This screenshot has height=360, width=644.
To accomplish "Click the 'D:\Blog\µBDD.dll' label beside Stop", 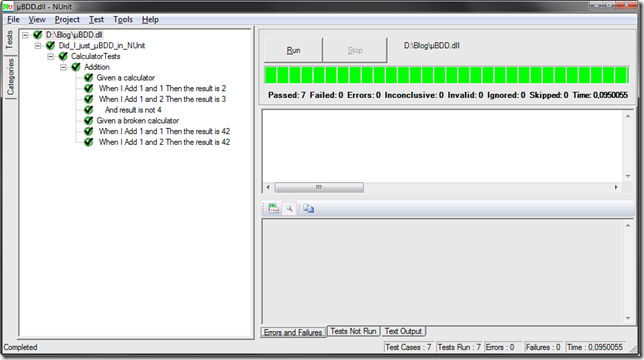I will coord(432,46).
